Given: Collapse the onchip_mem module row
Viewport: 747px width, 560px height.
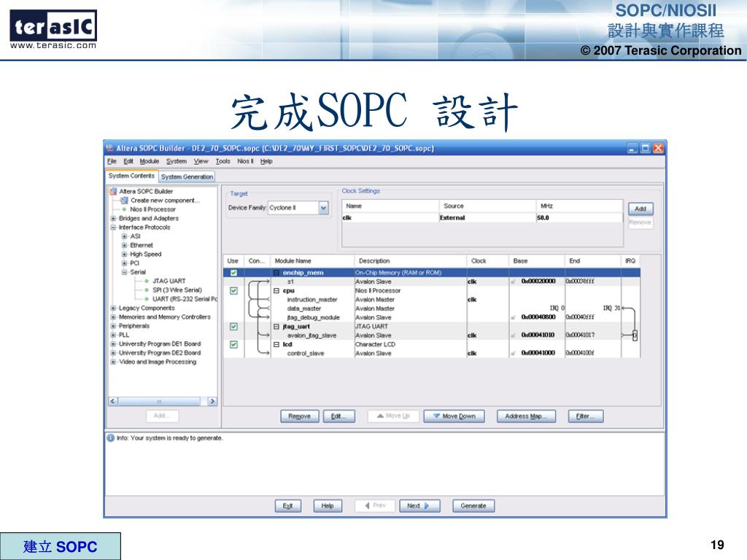Looking at the screenshot, I should [x=276, y=273].
